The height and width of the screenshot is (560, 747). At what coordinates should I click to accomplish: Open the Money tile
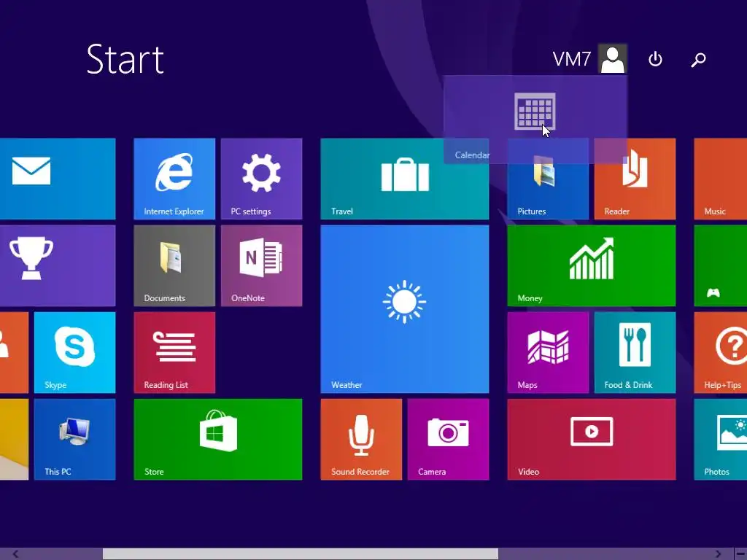[x=591, y=265]
